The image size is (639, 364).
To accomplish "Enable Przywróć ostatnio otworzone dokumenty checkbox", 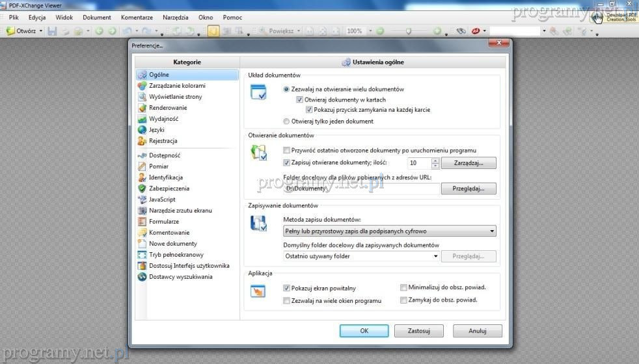I will click(286, 150).
